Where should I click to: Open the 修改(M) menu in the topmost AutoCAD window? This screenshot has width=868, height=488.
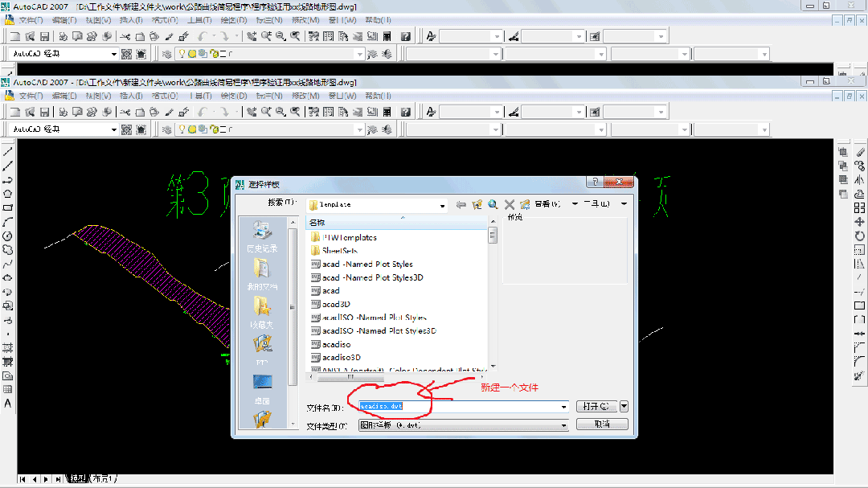[305, 20]
